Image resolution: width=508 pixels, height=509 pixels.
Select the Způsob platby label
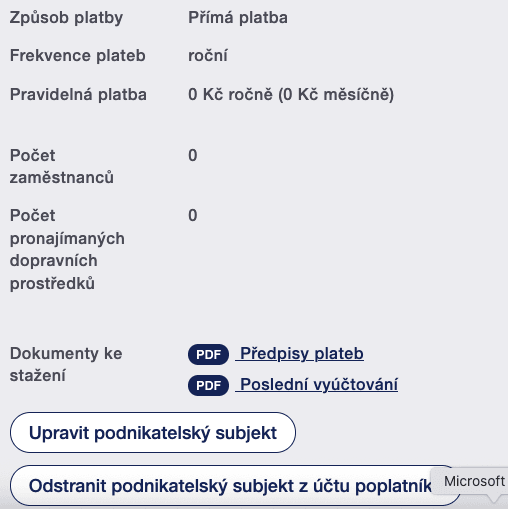66,18
